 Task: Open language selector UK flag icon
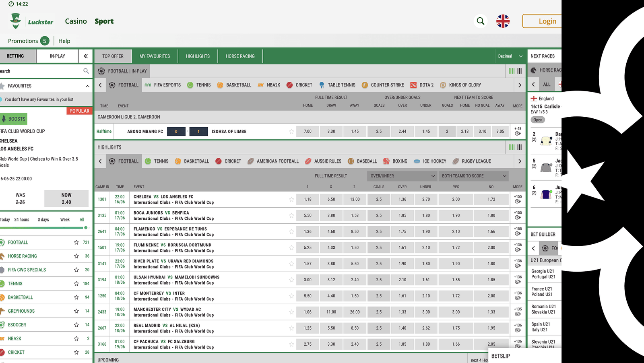tap(503, 21)
